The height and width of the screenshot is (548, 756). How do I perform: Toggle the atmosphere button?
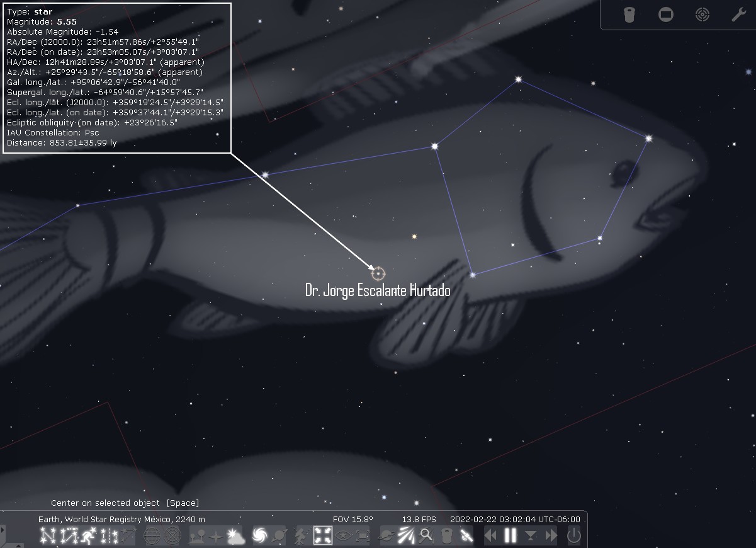(x=236, y=536)
